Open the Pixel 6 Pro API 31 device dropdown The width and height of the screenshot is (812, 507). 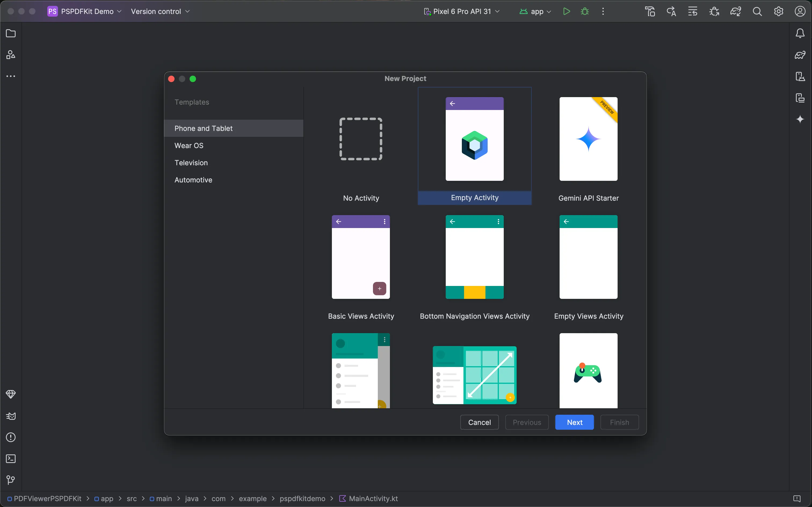click(462, 11)
